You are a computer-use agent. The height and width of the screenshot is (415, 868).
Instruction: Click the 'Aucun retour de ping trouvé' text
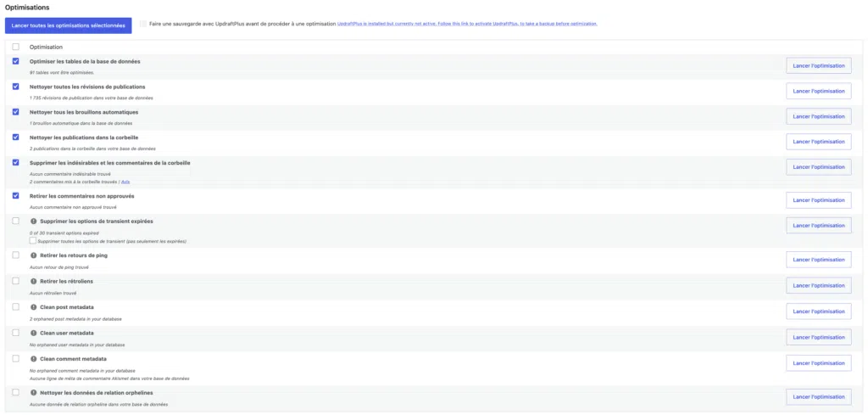click(x=58, y=267)
